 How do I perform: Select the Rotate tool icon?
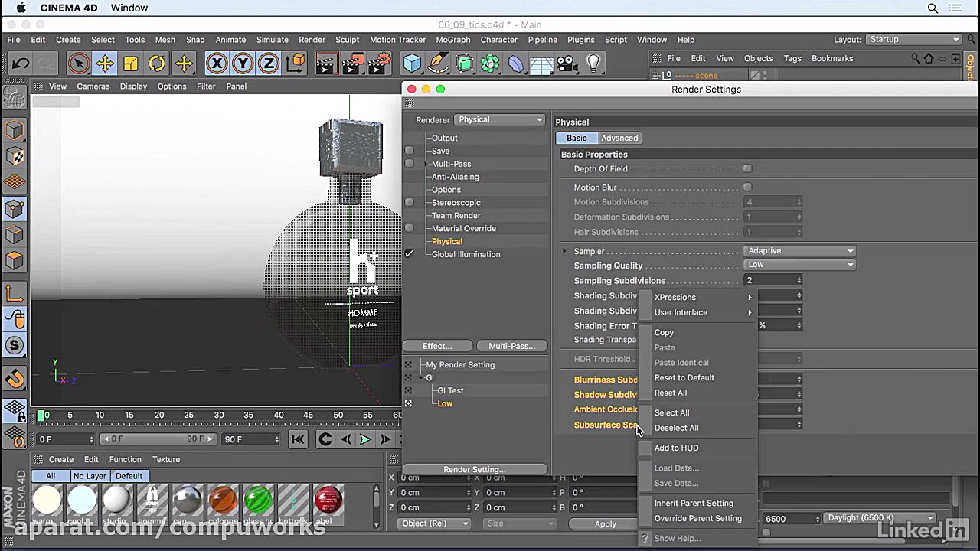pyautogui.click(x=157, y=64)
